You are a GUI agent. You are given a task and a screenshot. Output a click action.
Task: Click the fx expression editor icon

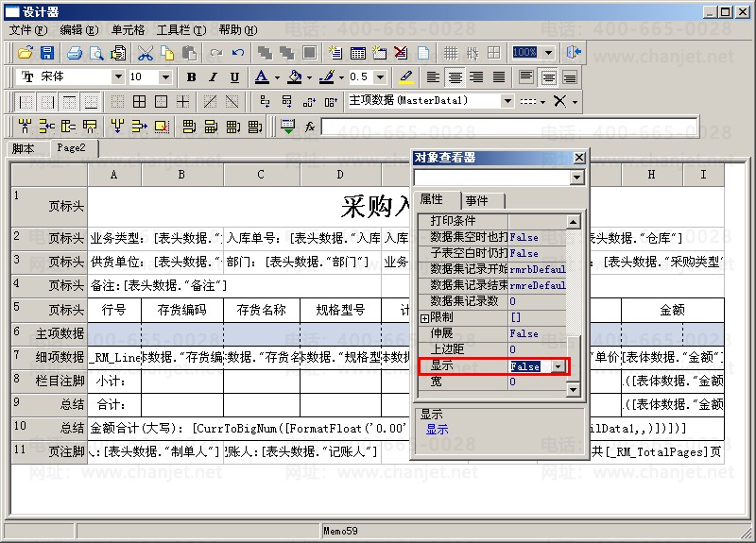click(309, 126)
